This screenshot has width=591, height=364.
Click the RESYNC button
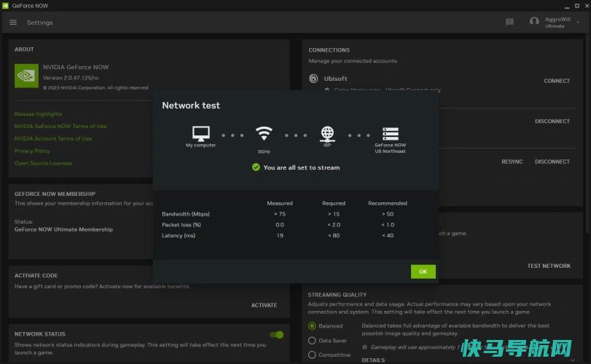(x=512, y=162)
